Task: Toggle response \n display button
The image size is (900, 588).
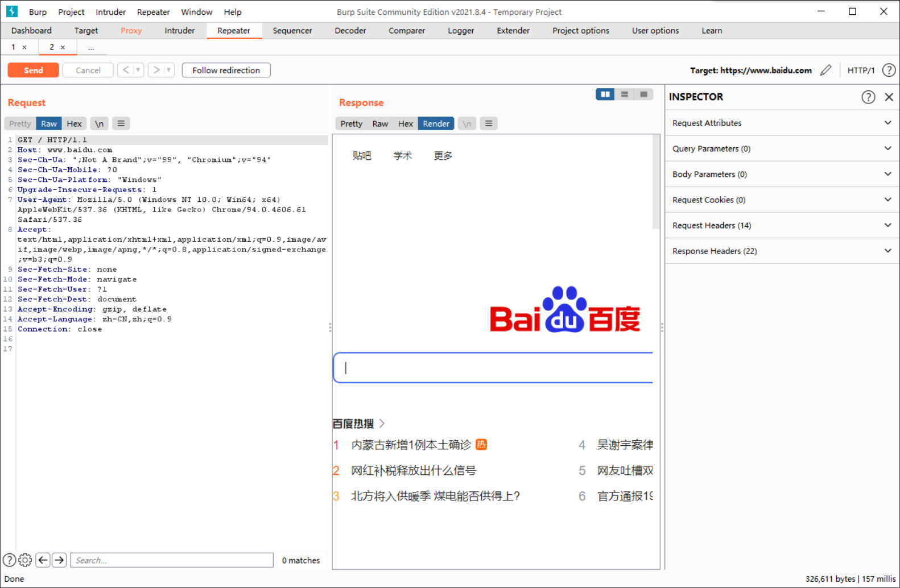Action: (x=467, y=123)
